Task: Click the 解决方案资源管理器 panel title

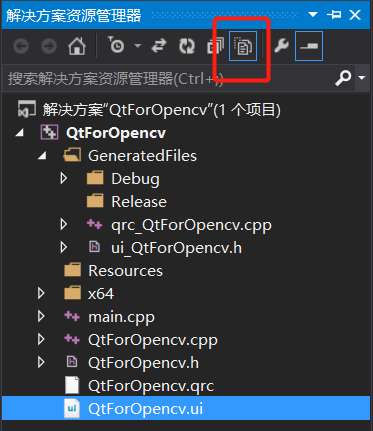Action: click(x=74, y=15)
